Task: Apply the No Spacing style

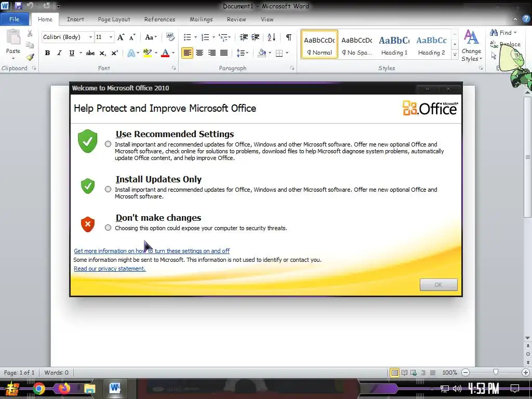Action: point(356,45)
